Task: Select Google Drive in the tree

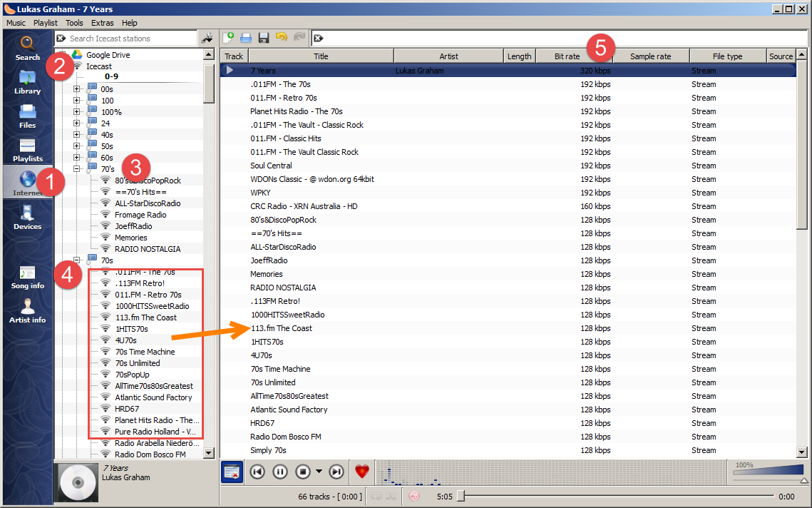Action: pyautogui.click(x=108, y=55)
